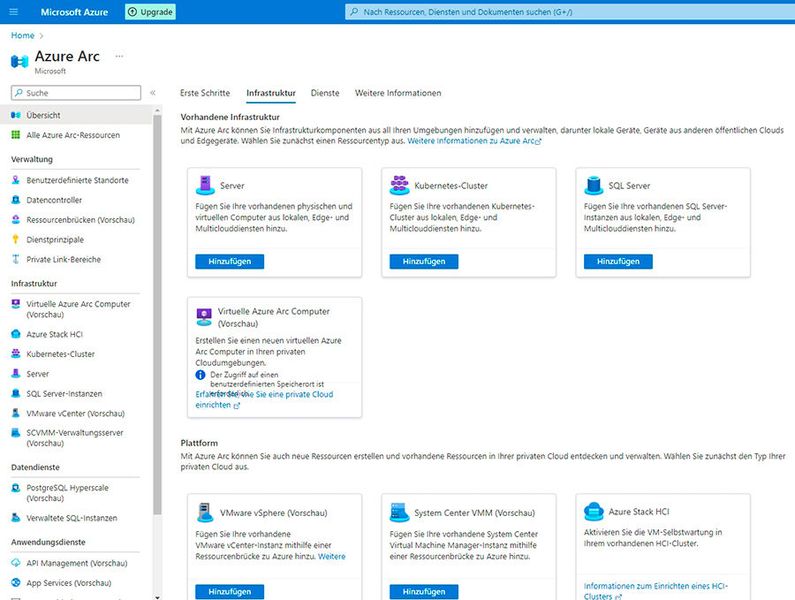The image size is (795, 600).
Task: Click sidebar scrollbar up arrow
Action: pyautogui.click(x=157, y=110)
